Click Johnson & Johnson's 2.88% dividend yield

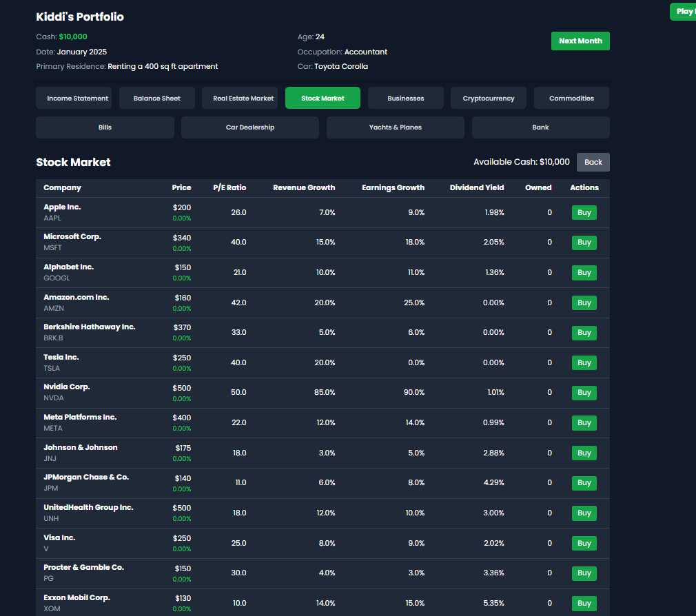coord(493,453)
